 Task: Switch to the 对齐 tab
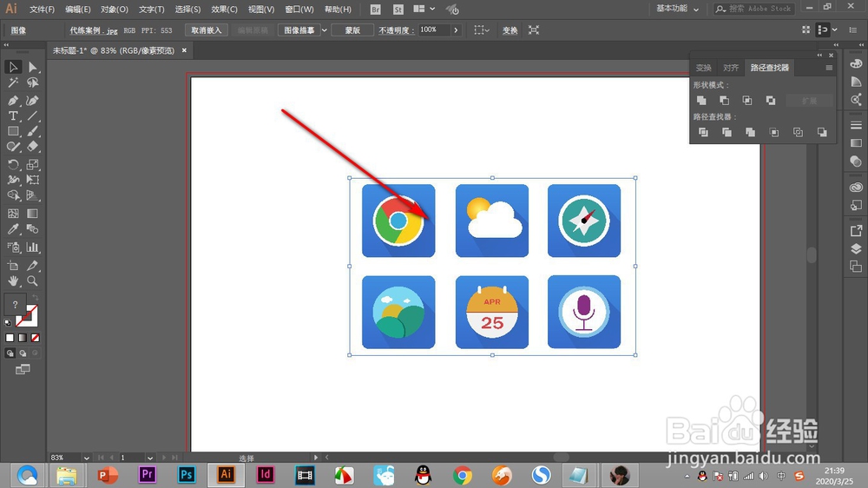point(731,68)
